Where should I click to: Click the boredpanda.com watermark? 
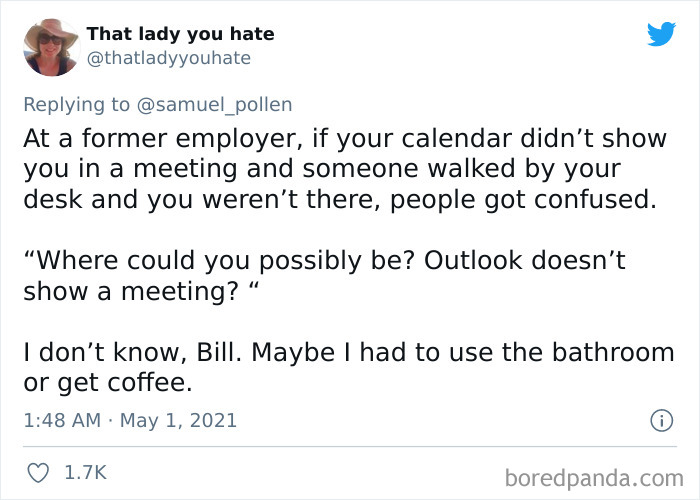coord(594,479)
